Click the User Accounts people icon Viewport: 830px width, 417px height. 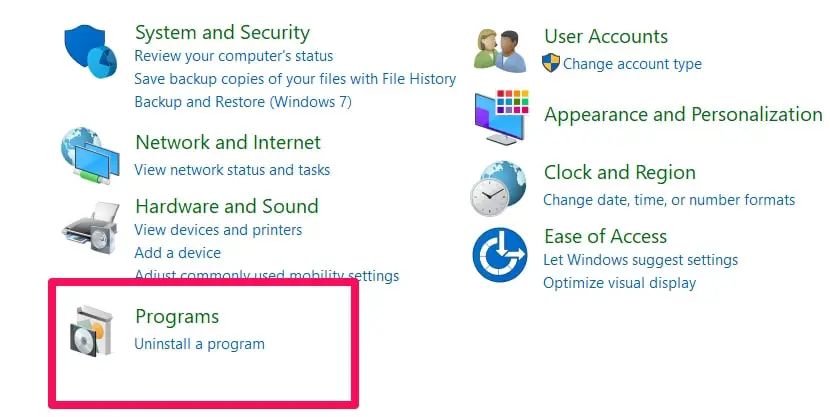[501, 51]
